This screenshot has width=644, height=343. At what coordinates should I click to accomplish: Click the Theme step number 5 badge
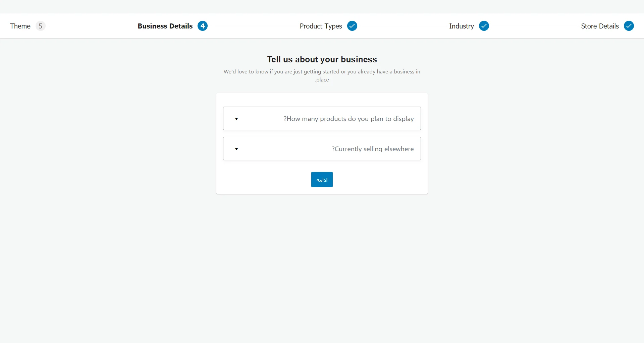[x=40, y=26]
